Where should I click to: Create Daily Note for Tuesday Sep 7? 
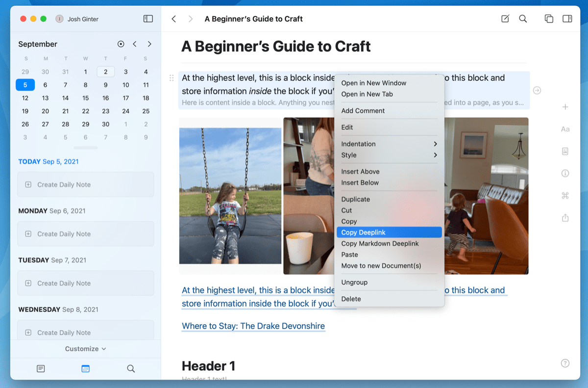coord(86,283)
